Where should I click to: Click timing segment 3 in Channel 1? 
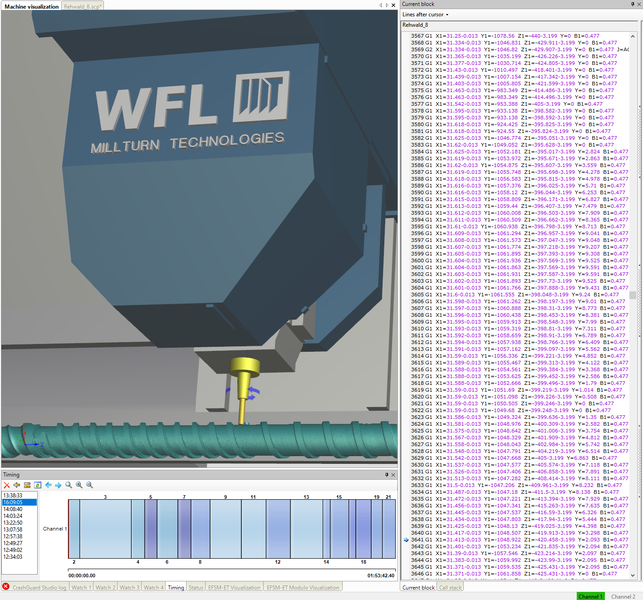tap(105, 529)
